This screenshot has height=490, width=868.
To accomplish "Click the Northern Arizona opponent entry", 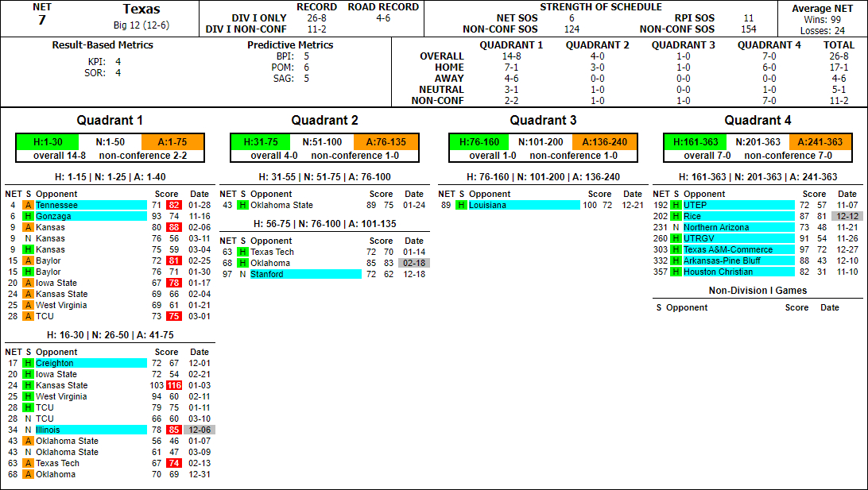I will point(738,227).
